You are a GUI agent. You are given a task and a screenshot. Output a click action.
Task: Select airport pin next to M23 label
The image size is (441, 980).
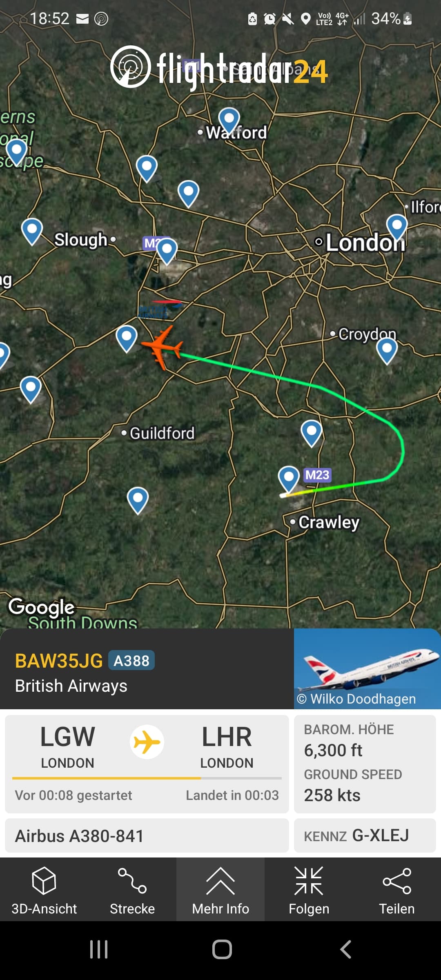click(x=289, y=479)
